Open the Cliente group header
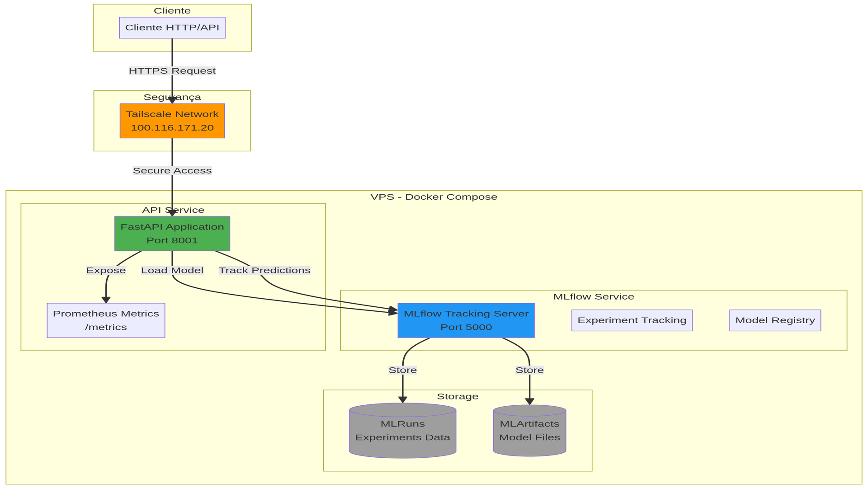868x488 pixels. click(x=172, y=10)
